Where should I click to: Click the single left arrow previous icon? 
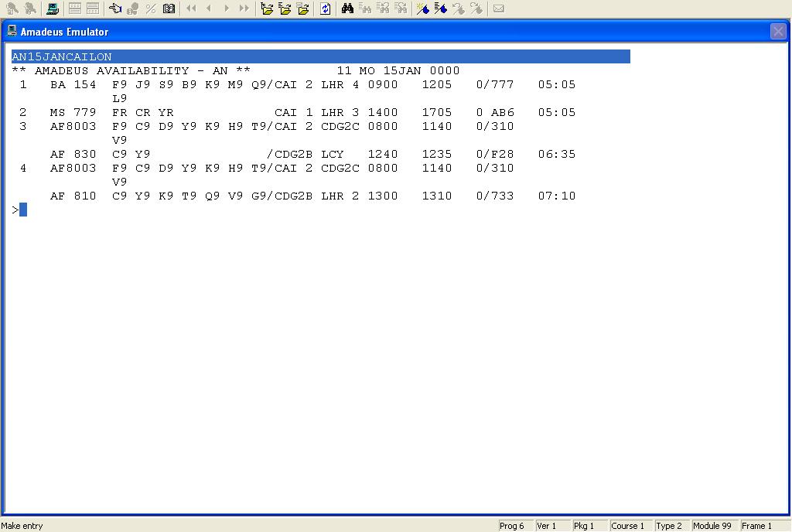pyautogui.click(x=209, y=8)
